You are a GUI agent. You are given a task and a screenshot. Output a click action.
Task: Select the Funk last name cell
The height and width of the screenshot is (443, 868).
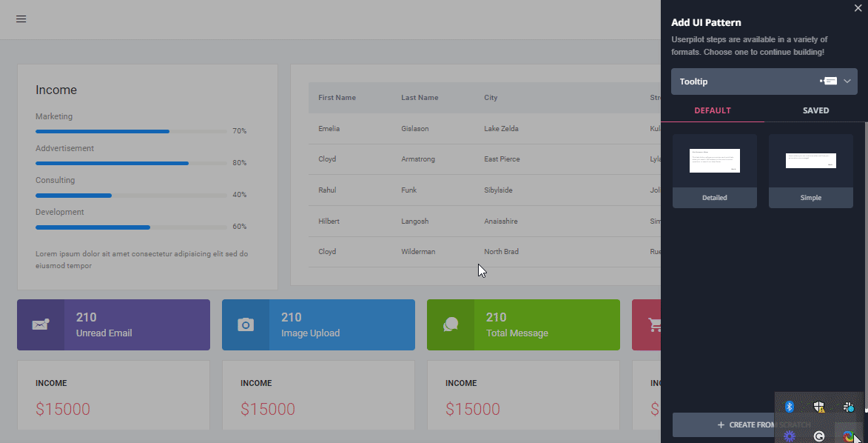[x=409, y=190]
